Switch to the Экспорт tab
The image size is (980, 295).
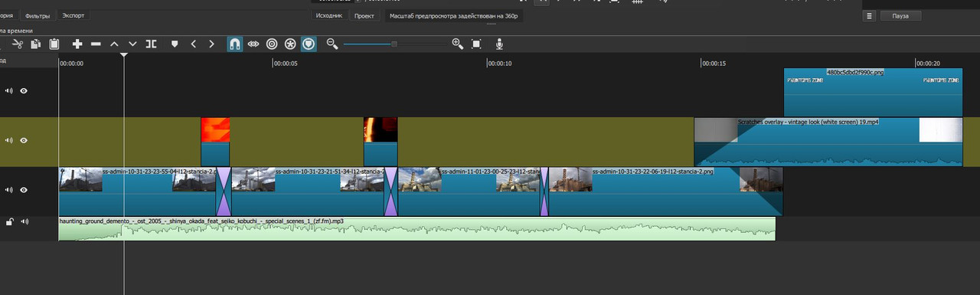(x=73, y=15)
